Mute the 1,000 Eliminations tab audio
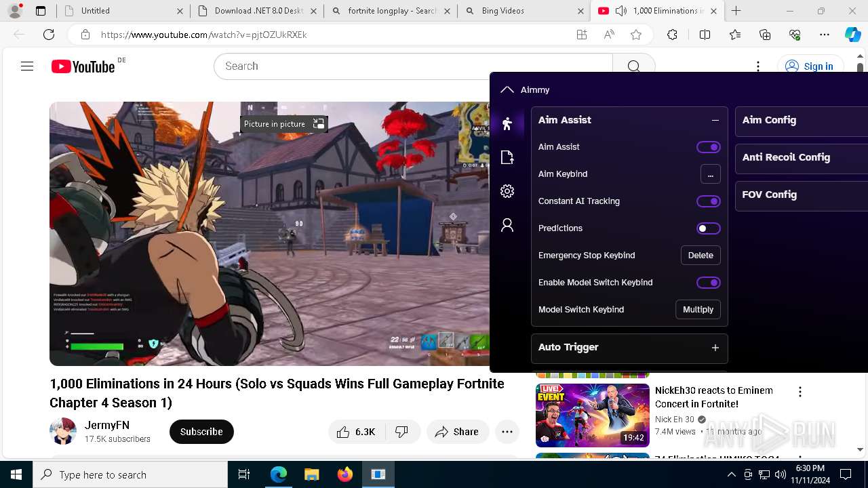868x488 pixels. click(620, 11)
